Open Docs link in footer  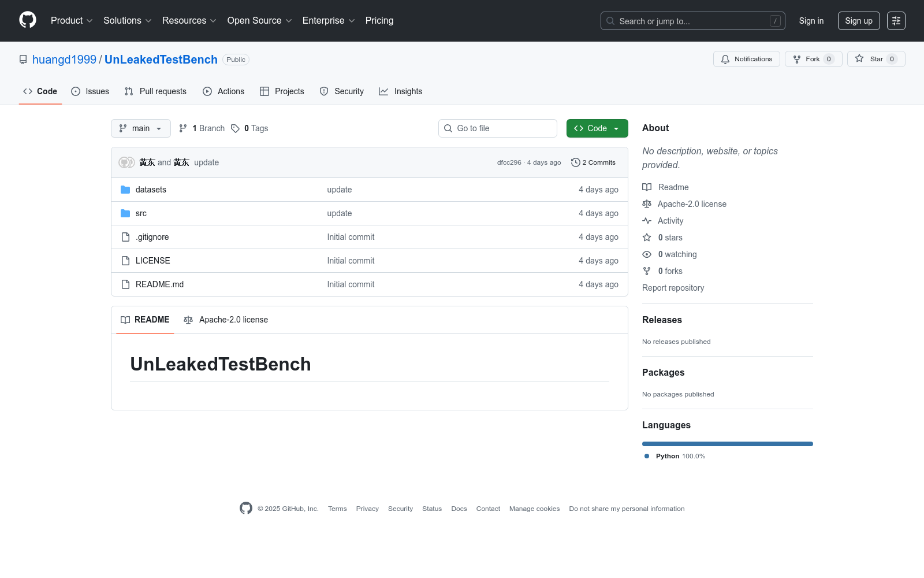[x=459, y=509]
